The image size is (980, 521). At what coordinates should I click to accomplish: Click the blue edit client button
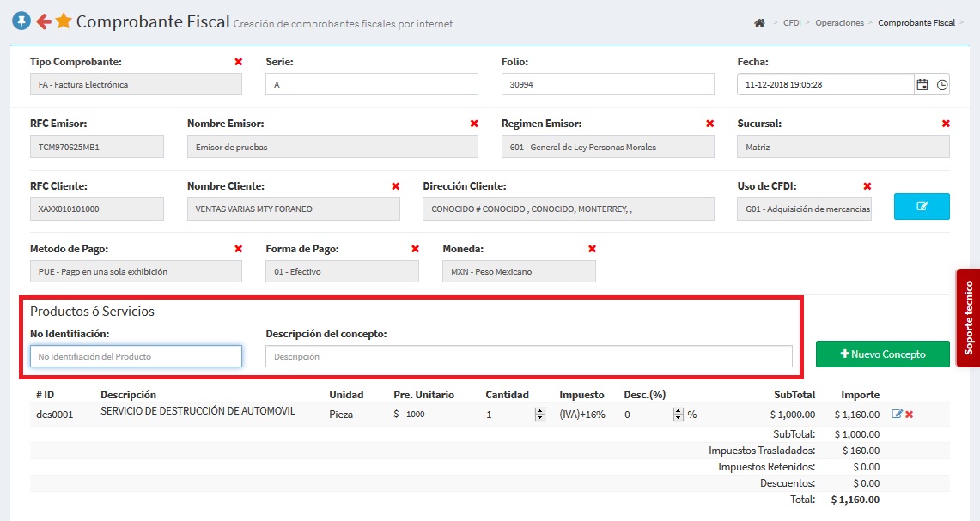[922, 206]
